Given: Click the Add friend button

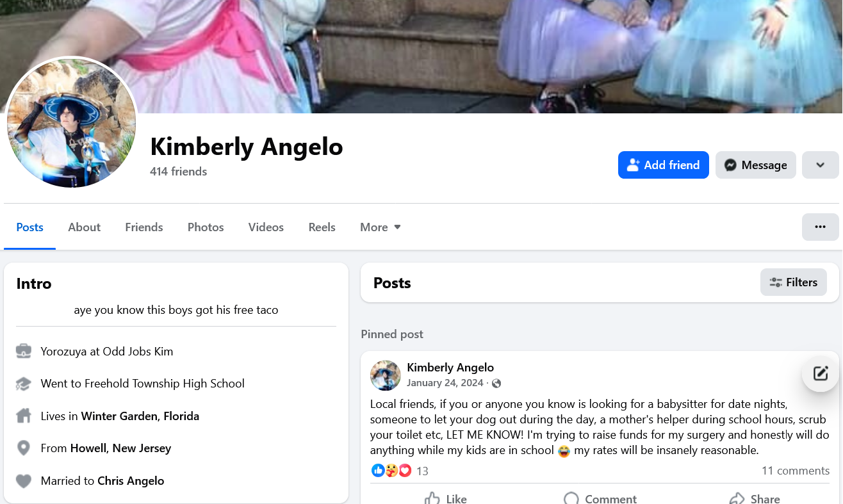Looking at the screenshot, I should click(663, 165).
